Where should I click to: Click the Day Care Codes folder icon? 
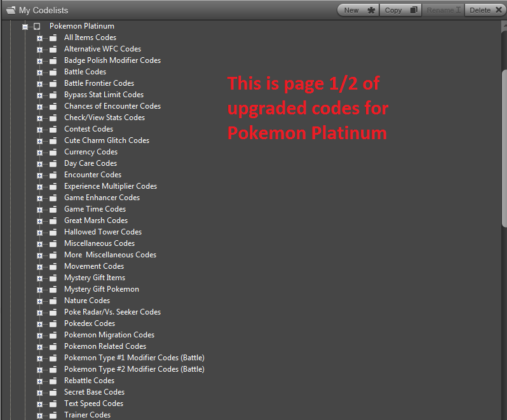coord(53,163)
